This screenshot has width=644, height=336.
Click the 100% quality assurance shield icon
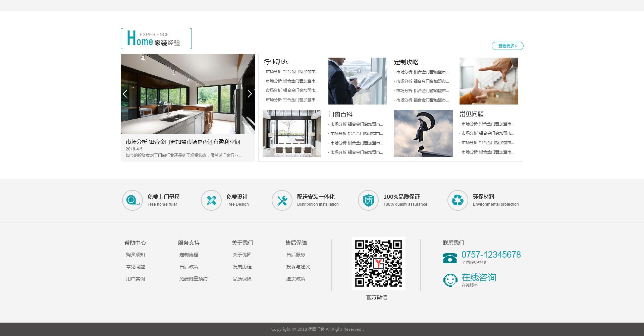[368, 200]
